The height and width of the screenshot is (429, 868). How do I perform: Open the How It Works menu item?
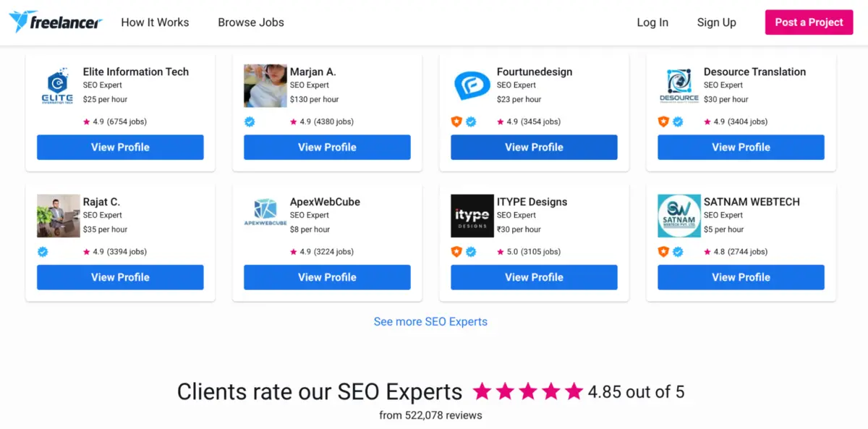155,22
